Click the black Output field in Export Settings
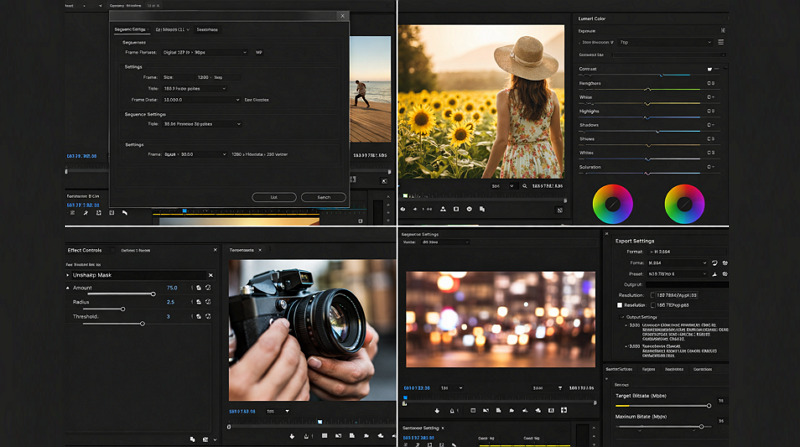The image size is (800, 447). pos(687,285)
